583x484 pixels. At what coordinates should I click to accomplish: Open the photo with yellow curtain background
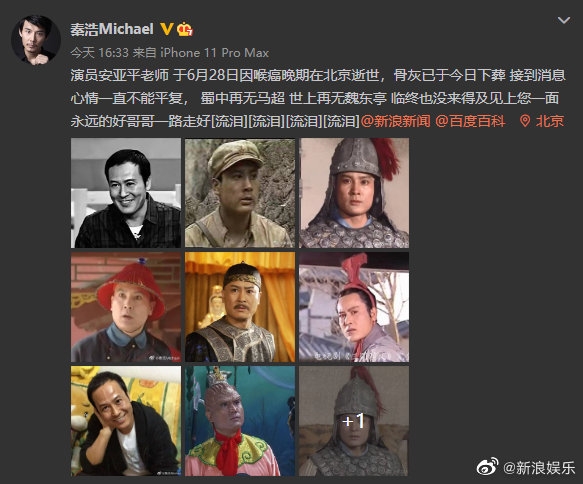tap(240, 307)
